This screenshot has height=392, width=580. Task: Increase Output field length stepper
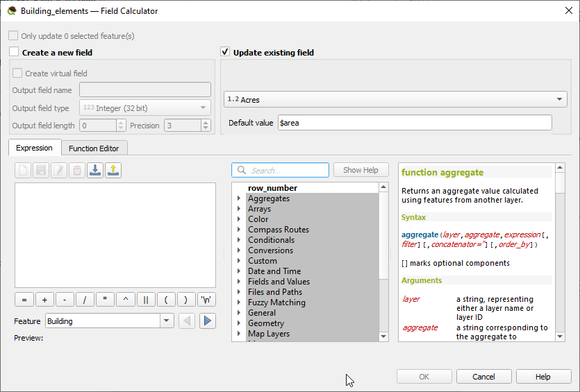tap(121, 123)
